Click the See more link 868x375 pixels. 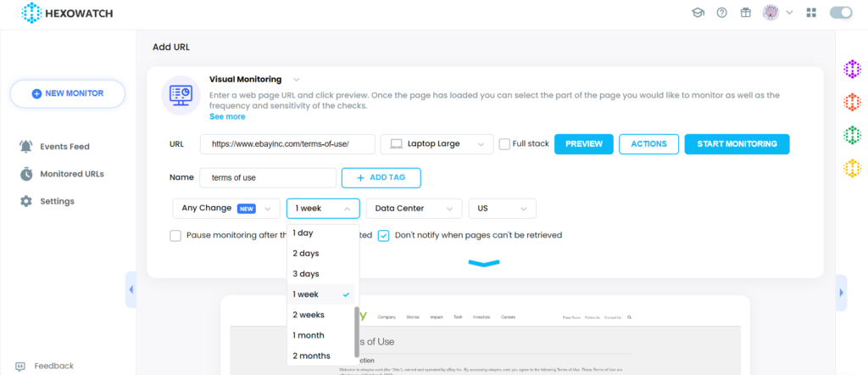[227, 117]
